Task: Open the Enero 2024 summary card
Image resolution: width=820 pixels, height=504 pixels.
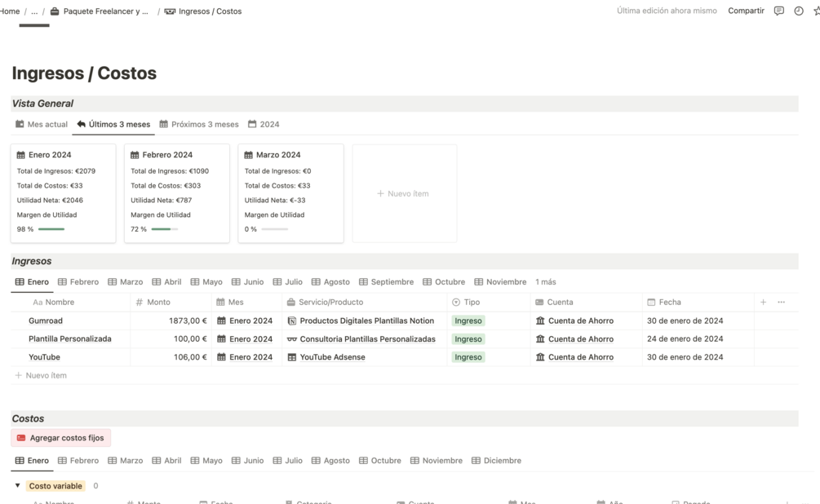Action: point(64,193)
